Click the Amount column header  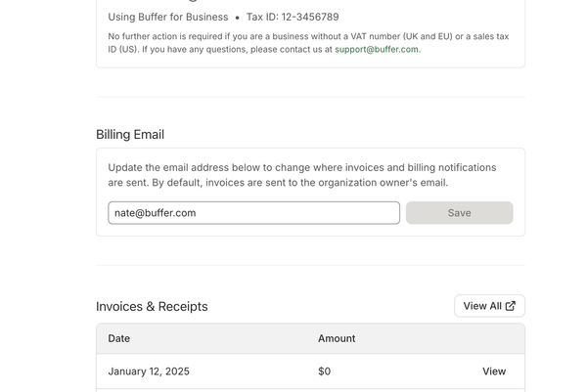click(337, 338)
